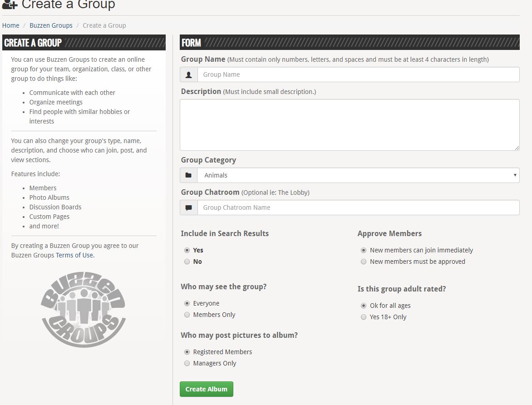
Task: Click the 'Is this group adult rated?' heading
Action: 402,289
